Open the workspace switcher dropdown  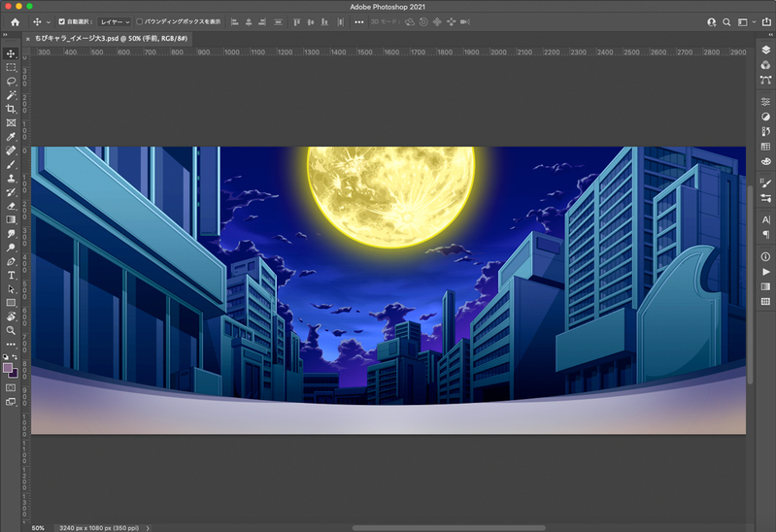(x=746, y=21)
